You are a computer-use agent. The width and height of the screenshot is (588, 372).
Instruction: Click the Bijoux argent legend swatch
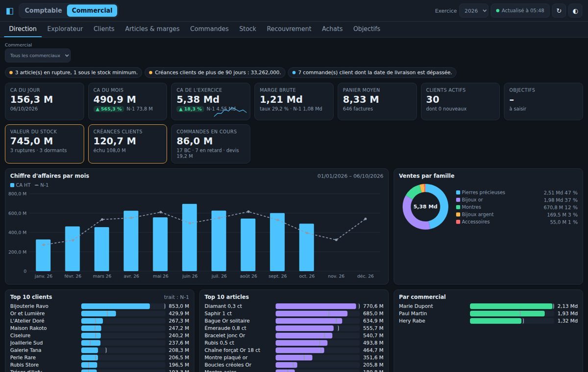pos(458,215)
